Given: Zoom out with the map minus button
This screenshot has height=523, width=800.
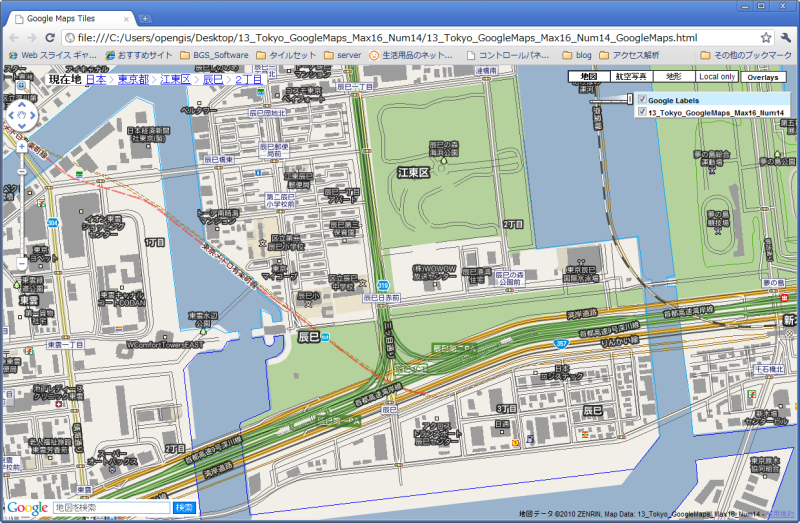Looking at the screenshot, I should [21, 263].
